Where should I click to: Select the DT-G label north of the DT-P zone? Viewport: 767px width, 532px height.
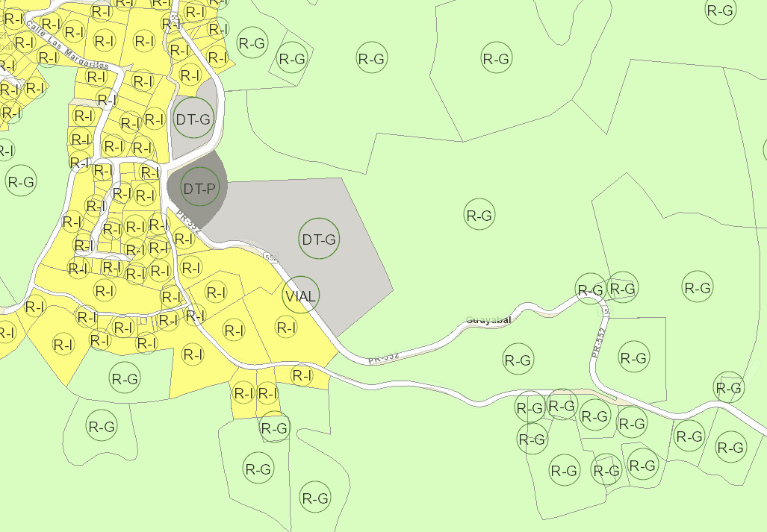pyautogui.click(x=193, y=118)
